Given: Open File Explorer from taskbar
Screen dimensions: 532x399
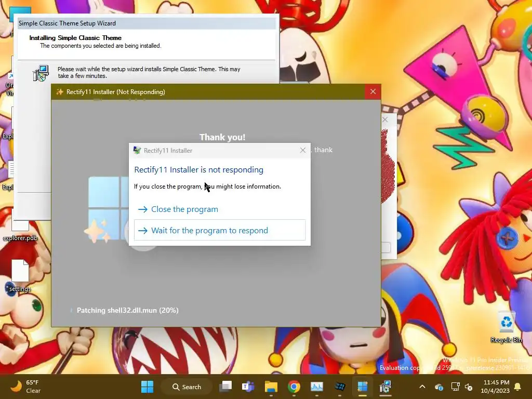Looking at the screenshot, I should tap(271, 387).
